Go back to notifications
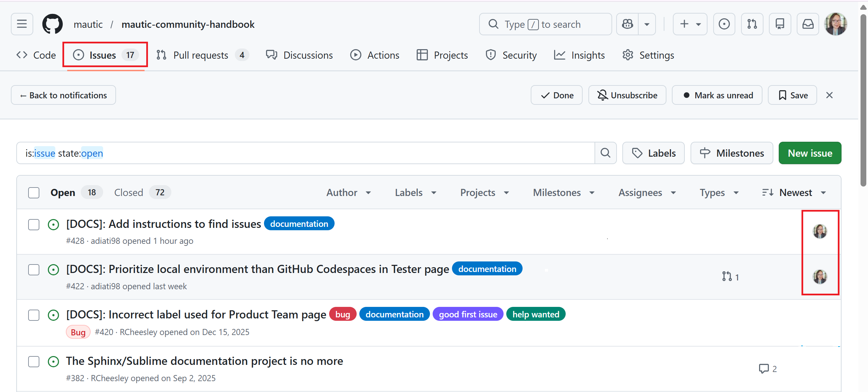The image size is (868, 392). click(63, 95)
